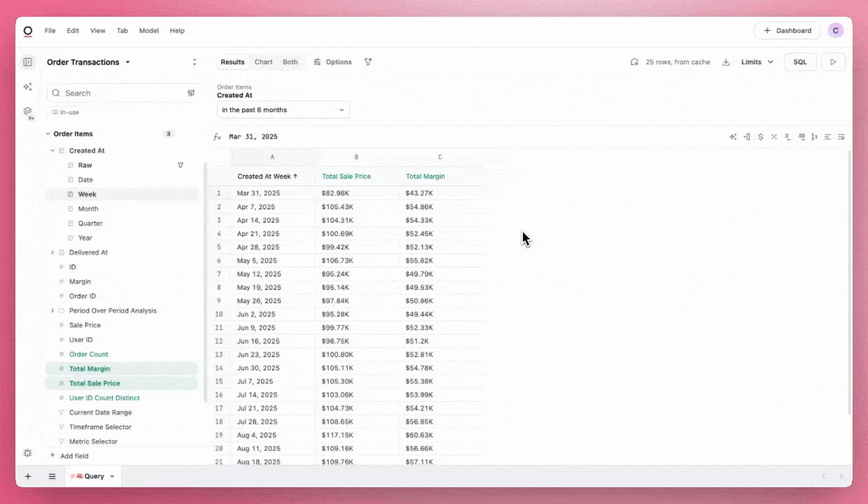Toggle the In-use field filter
This screenshot has height=504, width=868.
[65, 112]
